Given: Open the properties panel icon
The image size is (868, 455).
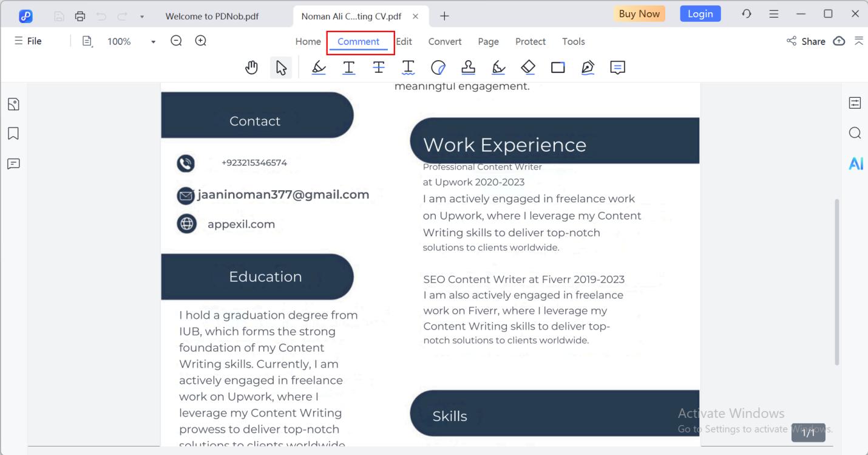Looking at the screenshot, I should pyautogui.click(x=855, y=103).
